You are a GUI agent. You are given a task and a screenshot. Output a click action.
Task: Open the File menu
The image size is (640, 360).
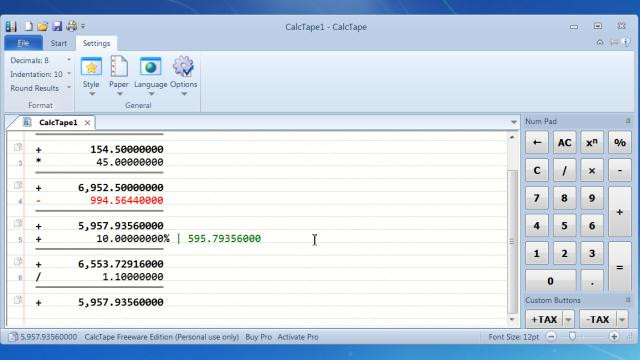23,43
